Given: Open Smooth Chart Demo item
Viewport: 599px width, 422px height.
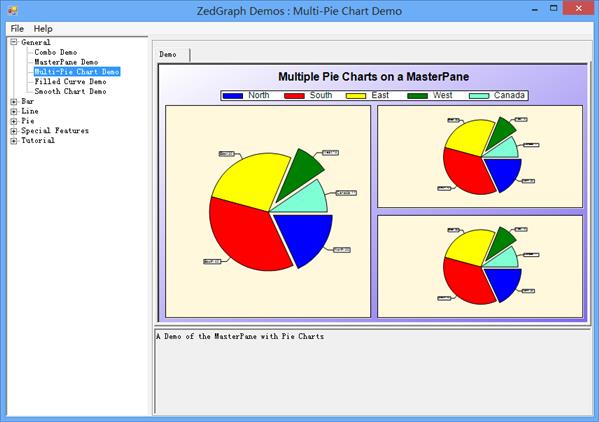Looking at the screenshot, I should point(70,91).
